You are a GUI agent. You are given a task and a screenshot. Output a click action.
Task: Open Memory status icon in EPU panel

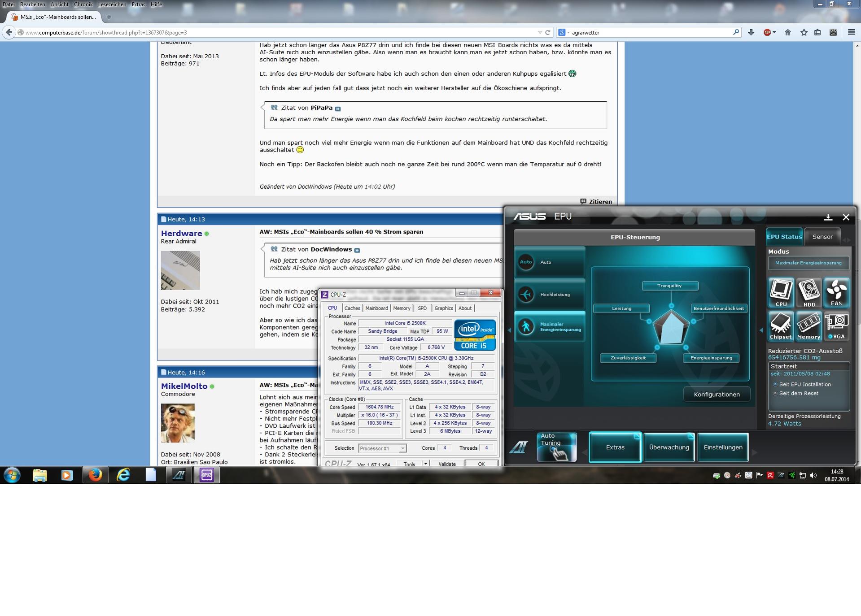coord(809,326)
